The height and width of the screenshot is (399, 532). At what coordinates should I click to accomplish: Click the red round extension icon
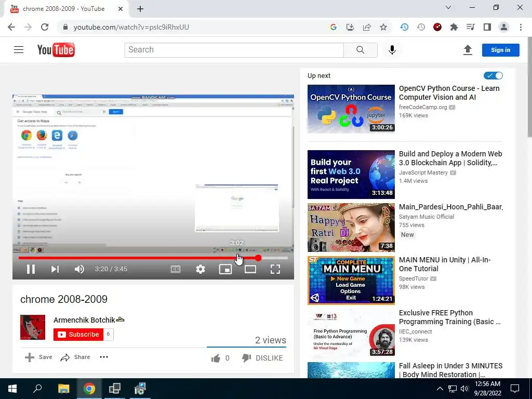(x=437, y=27)
